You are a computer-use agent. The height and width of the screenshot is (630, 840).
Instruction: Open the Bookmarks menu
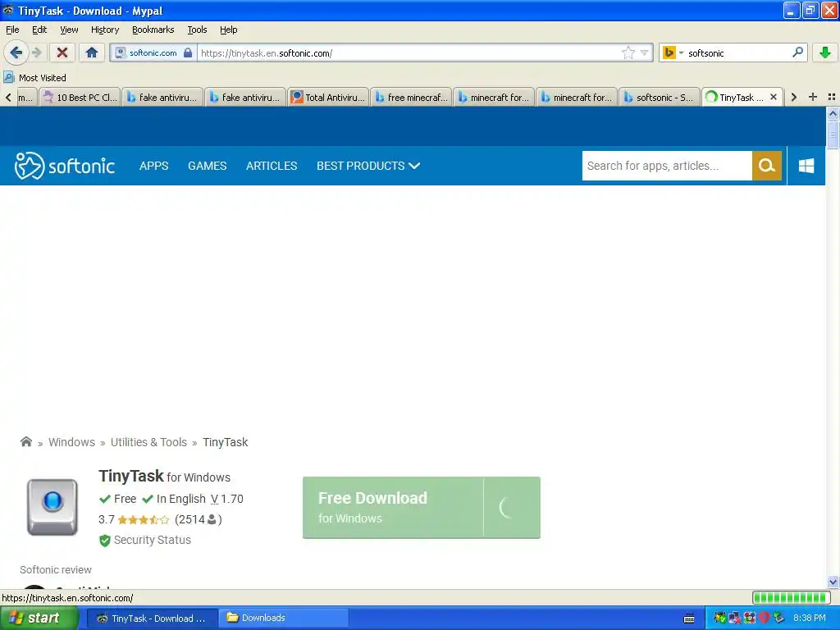coord(153,30)
